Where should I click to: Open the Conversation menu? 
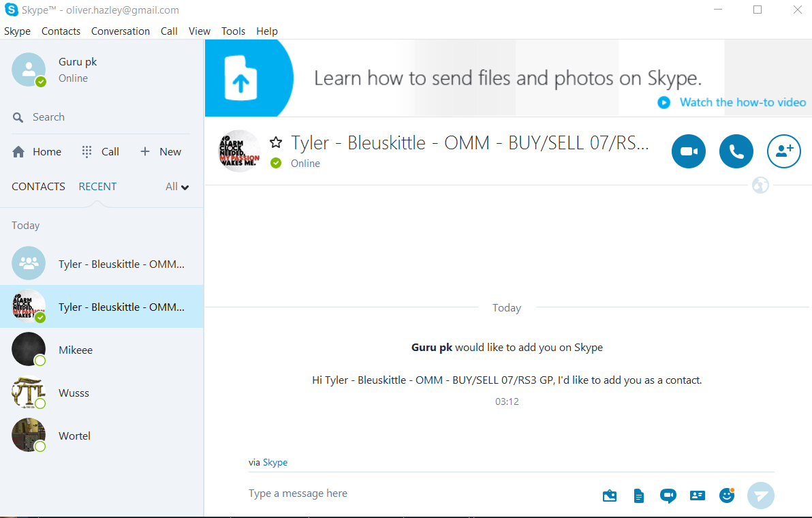point(121,31)
